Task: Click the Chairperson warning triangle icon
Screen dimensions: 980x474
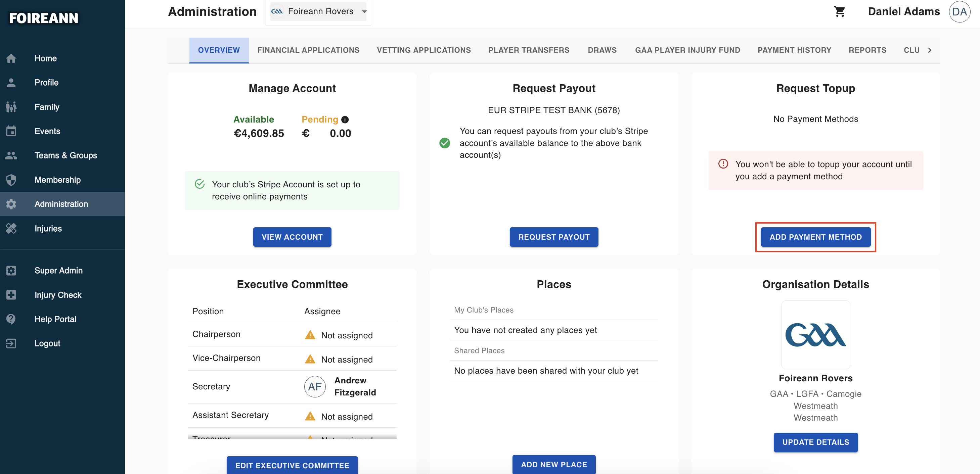Action: tap(310, 335)
